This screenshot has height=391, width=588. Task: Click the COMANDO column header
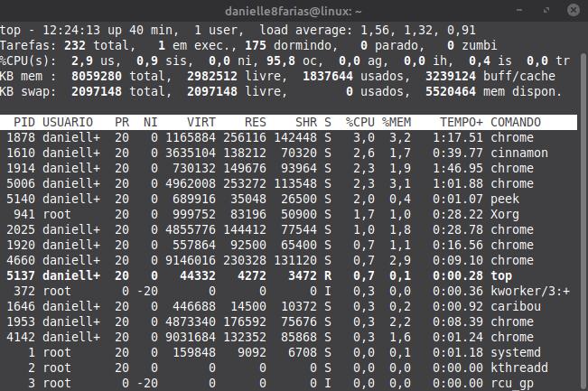tap(516, 122)
